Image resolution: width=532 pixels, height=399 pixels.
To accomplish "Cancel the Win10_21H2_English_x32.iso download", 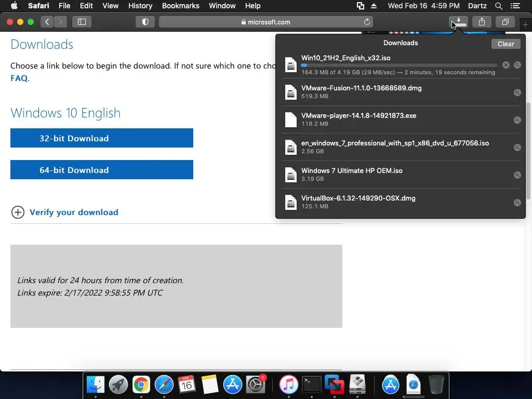I will tap(506, 65).
